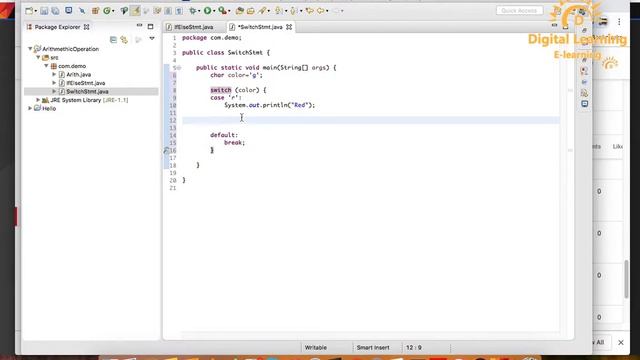This screenshot has width=640, height=360.
Task: Expand the JRE System Library node
Action: 38,100
